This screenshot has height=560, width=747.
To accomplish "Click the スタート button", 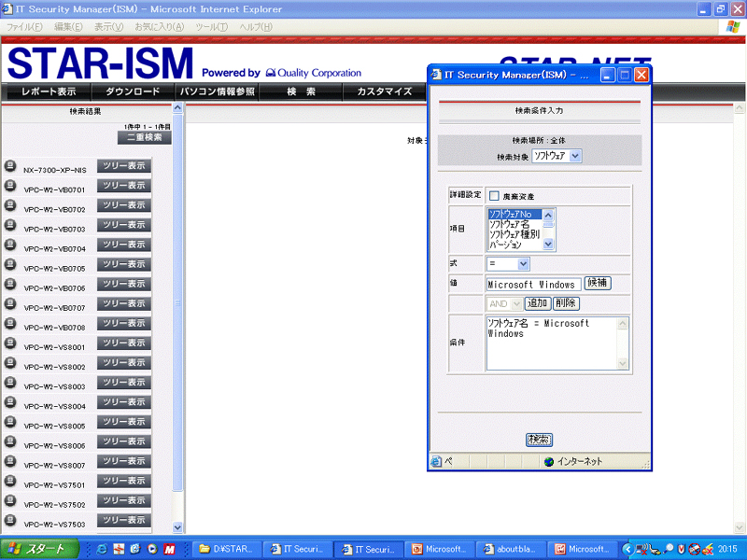I will (39, 549).
